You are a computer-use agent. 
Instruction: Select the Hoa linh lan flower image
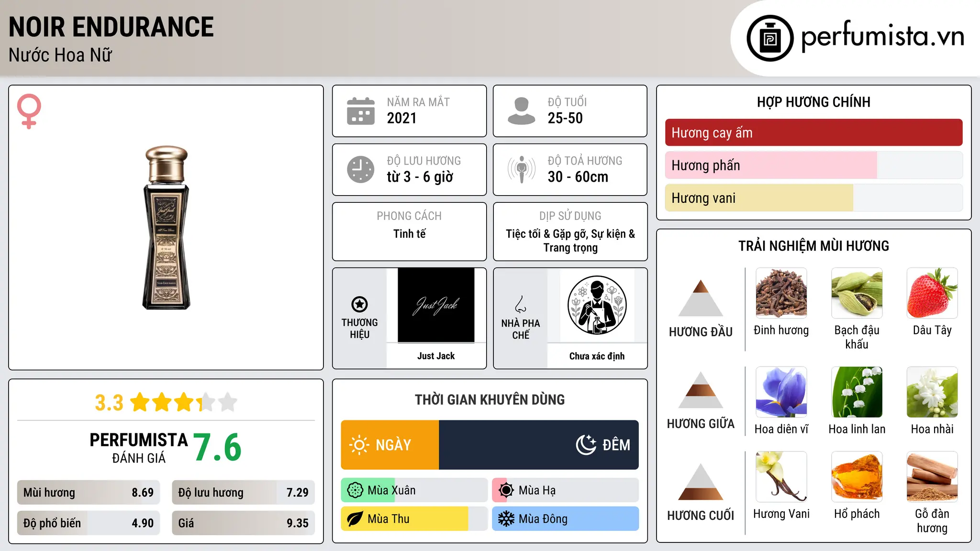[857, 392]
